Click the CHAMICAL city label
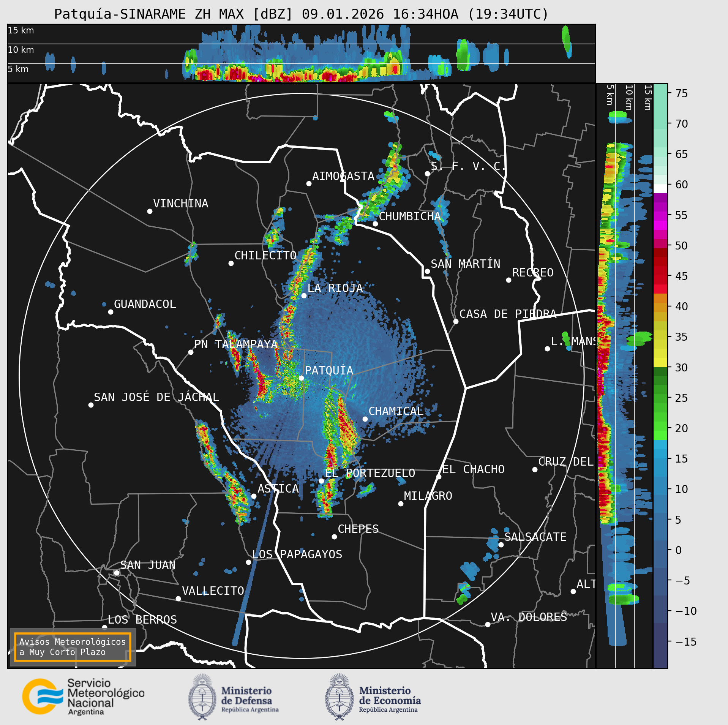Screen dimensions: 728x725 pos(396,411)
